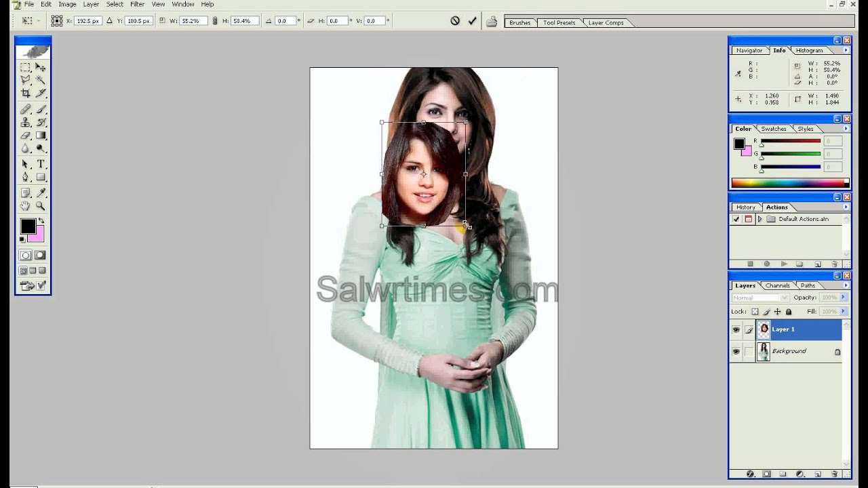Screen dimensions: 868x488
Task: Switch to the Swatches tab
Action: (773, 129)
